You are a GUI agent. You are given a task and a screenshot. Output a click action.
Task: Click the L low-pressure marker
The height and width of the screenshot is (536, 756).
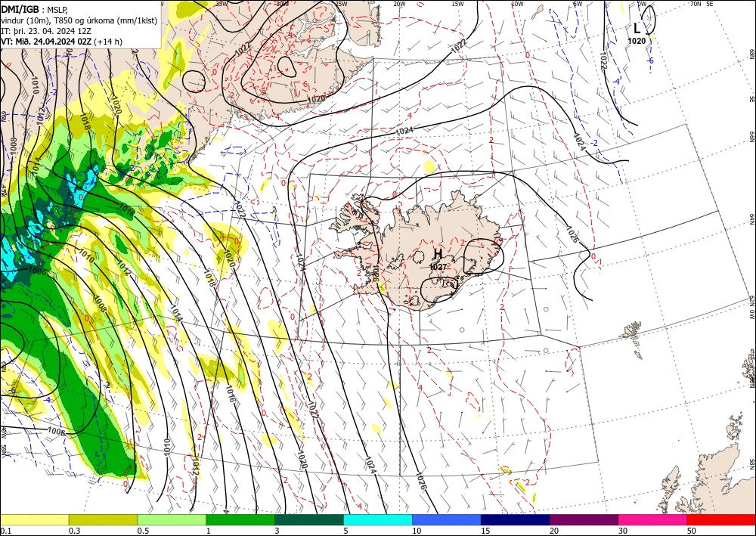637,29
